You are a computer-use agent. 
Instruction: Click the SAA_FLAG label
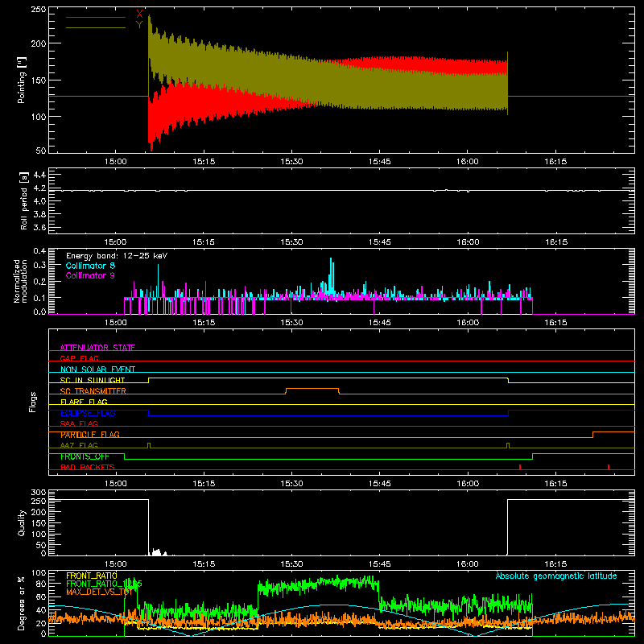tap(79, 423)
